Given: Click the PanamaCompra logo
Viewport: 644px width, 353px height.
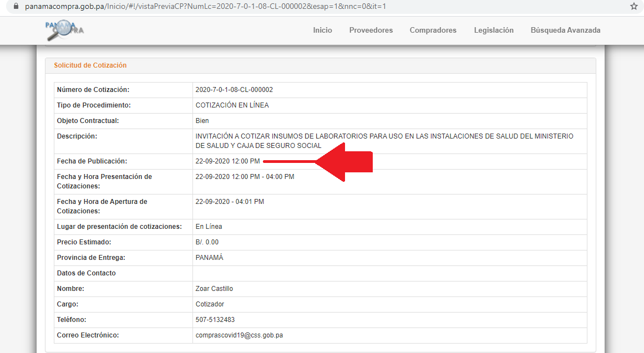Looking at the screenshot, I should [64, 30].
